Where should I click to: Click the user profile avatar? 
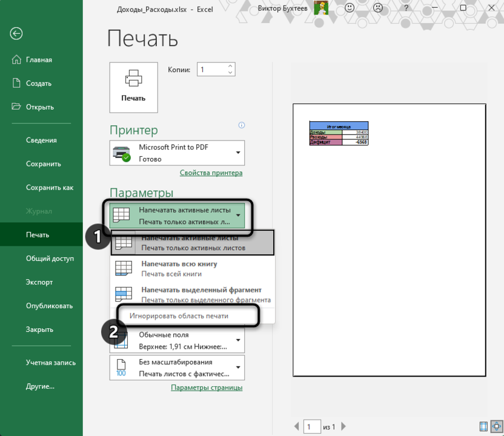[x=321, y=8]
